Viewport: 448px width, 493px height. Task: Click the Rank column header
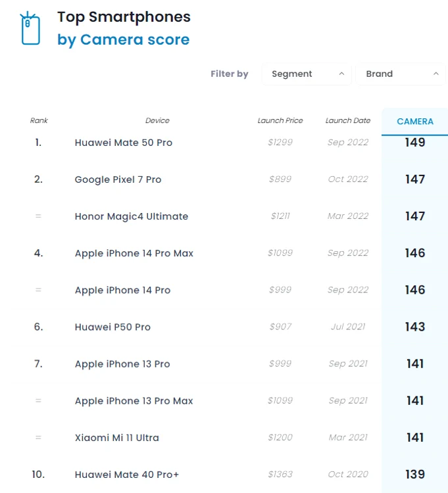[x=39, y=120]
